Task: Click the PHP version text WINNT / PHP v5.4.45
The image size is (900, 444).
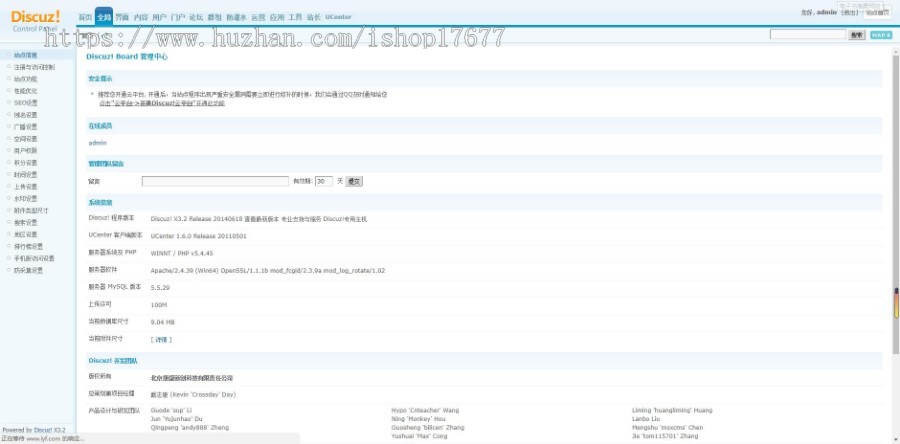Action: 182,253
